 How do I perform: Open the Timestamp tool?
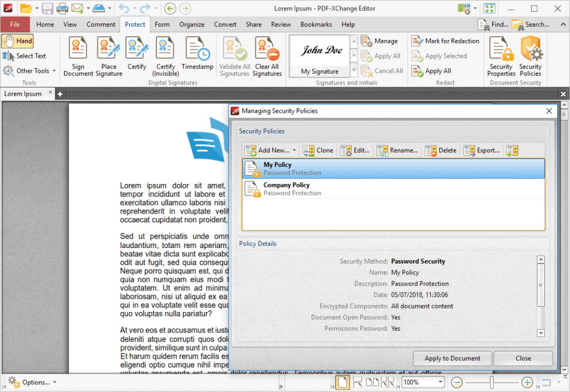[x=198, y=56]
